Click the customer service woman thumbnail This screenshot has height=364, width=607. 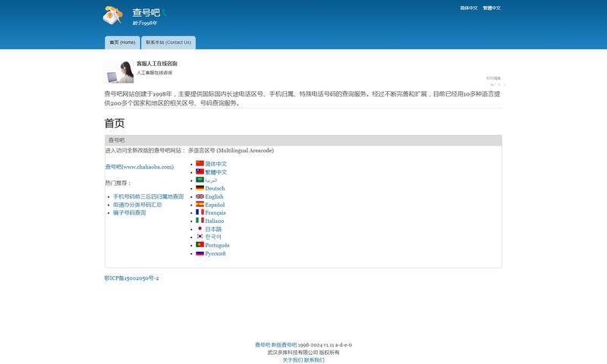tap(120, 72)
